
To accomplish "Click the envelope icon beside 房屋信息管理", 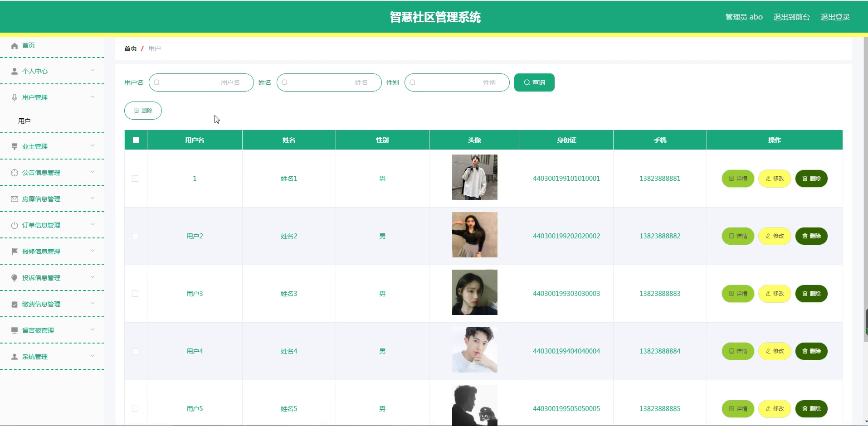I will [x=15, y=199].
